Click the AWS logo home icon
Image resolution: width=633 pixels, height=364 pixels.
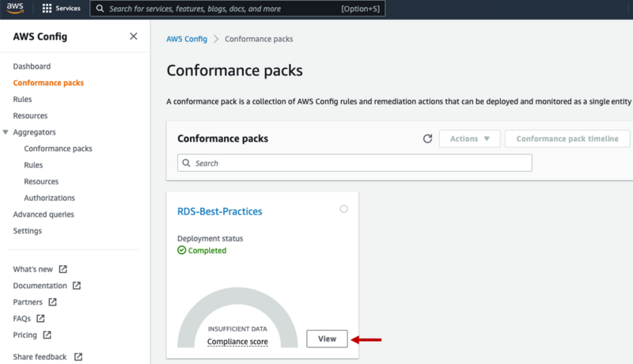tap(15, 8)
